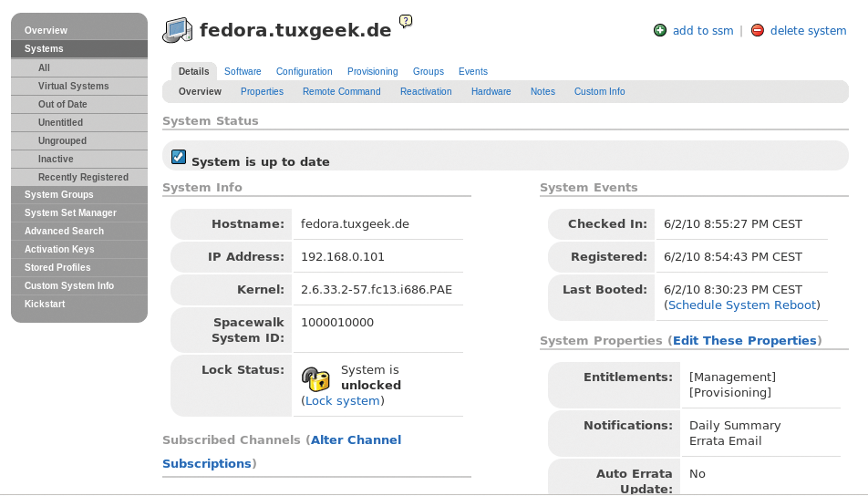Screen dimensions: 868x496
Task: Click the computer system icon beside hostname
Action: (x=178, y=30)
